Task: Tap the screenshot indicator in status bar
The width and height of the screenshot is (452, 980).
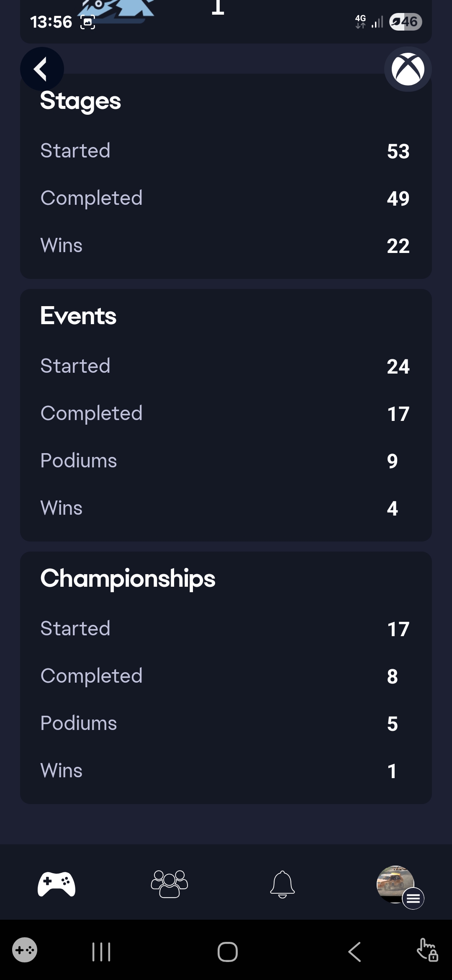Action: click(x=87, y=22)
